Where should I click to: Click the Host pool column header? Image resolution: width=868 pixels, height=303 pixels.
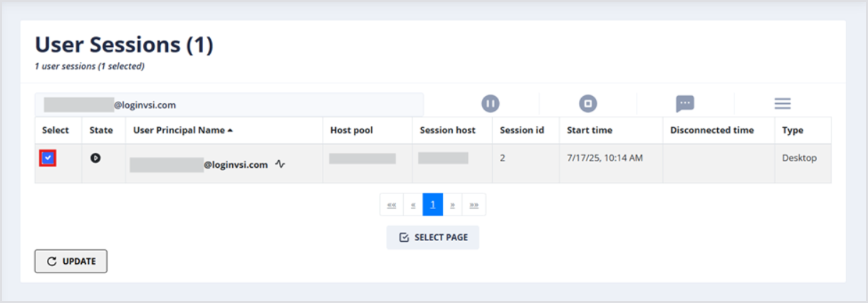point(351,130)
